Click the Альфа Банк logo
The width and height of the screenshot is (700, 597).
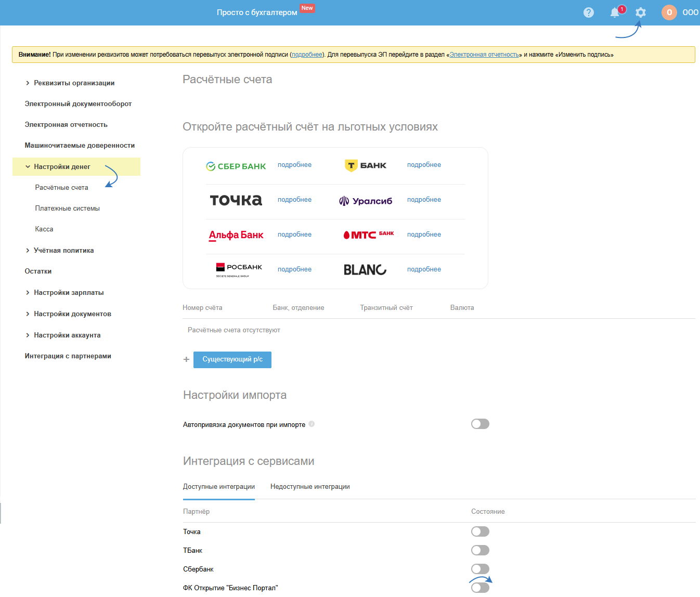pyautogui.click(x=236, y=235)
